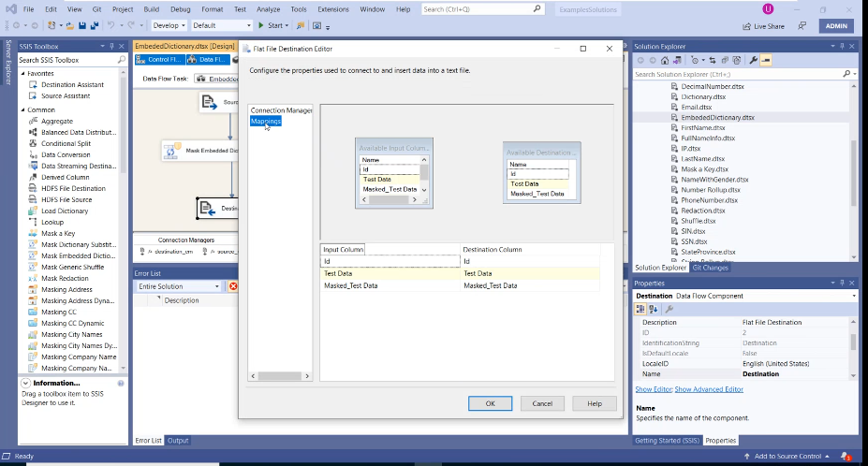Switch to the Output tab
Viewport: 868px width, 466px height.
coord(178,441)
